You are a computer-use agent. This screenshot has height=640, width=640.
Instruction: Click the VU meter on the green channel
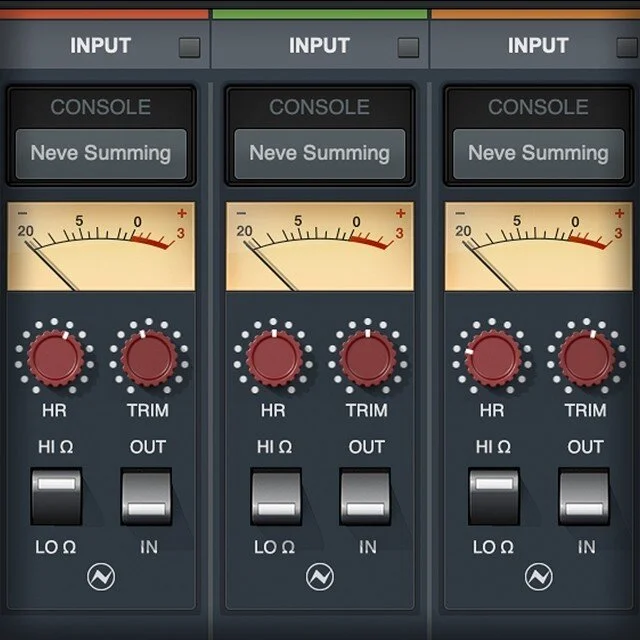(320, 246)
